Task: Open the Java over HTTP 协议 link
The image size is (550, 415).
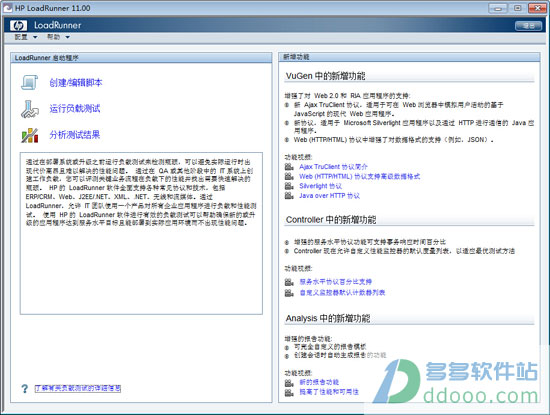Action: [x=329, y=195]
